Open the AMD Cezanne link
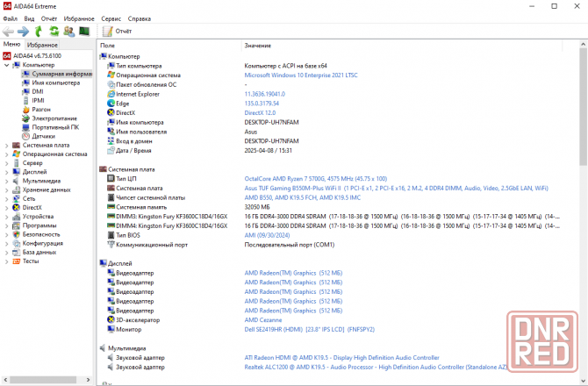588x386 pixels. [263, 320]
